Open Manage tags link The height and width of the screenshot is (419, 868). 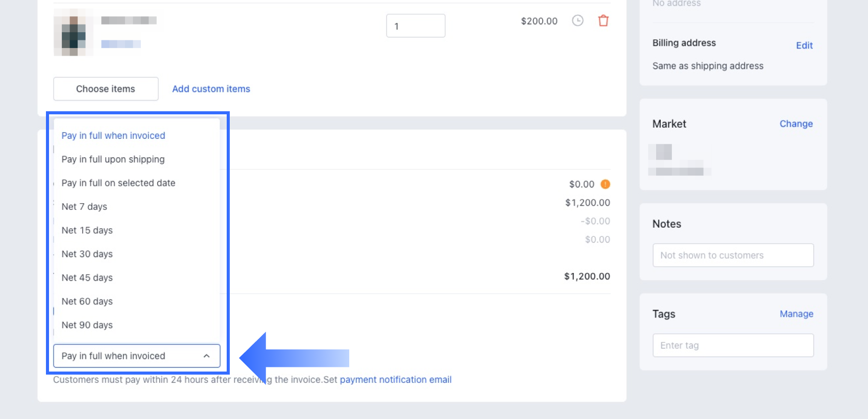click(x=797, y=314)
